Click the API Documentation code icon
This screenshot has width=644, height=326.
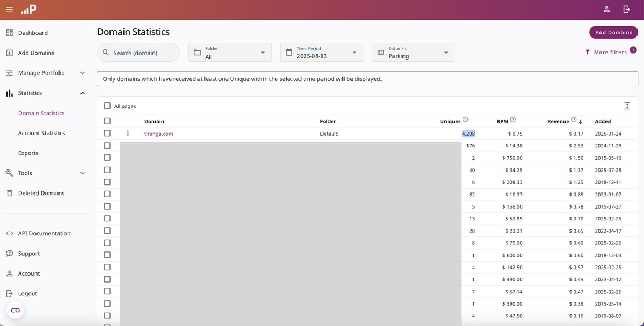[x=9, y=233]
